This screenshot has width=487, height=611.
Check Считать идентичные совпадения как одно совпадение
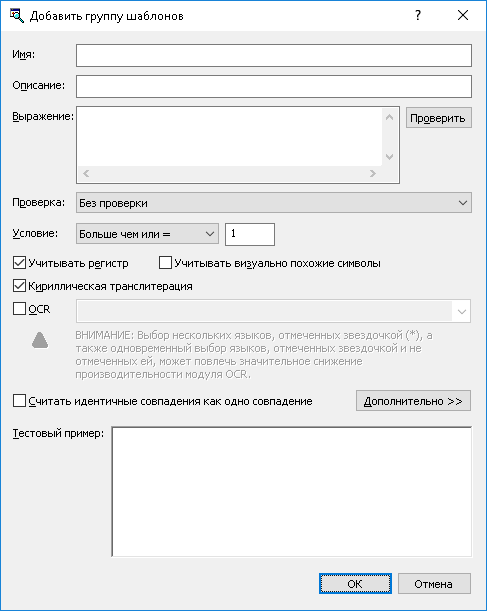[x=19, y=401]
